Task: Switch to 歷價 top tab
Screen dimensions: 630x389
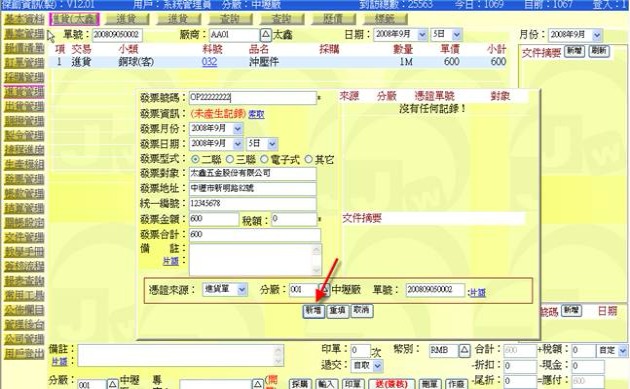Action: pyautogui.click(x=333, y=19)
